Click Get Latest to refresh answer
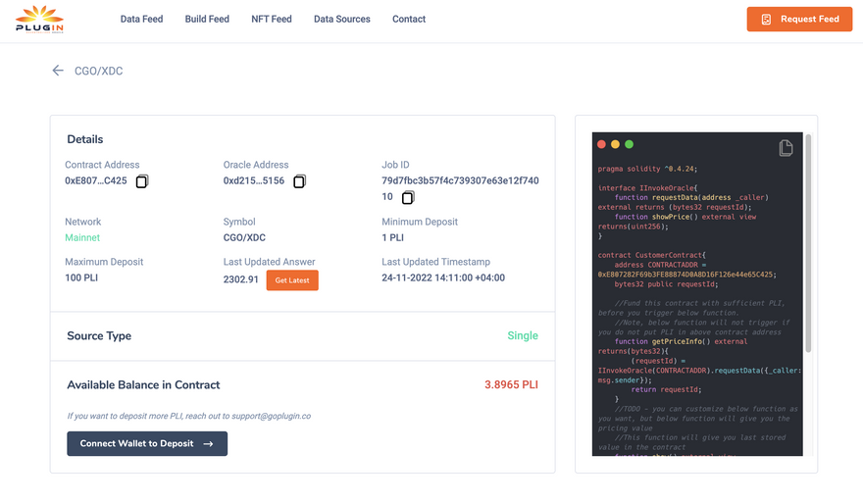Screen dimensions: 863x504 (292, 280)
